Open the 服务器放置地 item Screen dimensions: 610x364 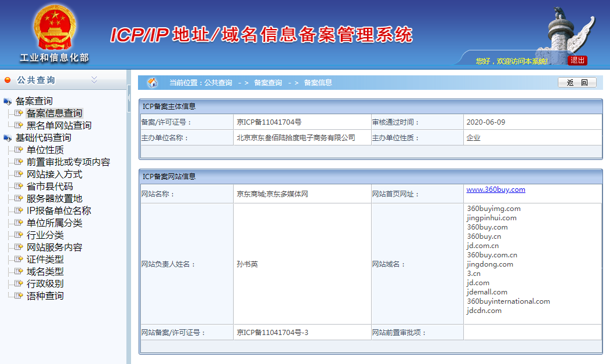click(x=54, y=198)
